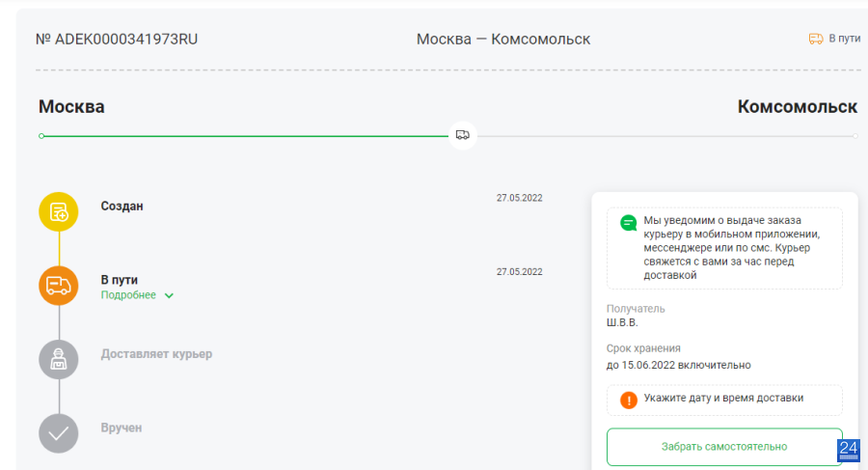
Task: Click the blue 24 badge icon
Action: 848,450
